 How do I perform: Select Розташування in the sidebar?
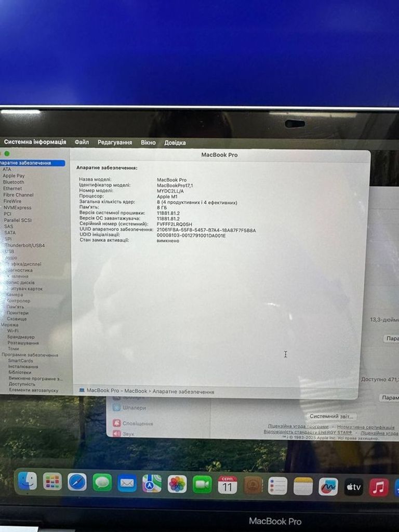(23, 343)
